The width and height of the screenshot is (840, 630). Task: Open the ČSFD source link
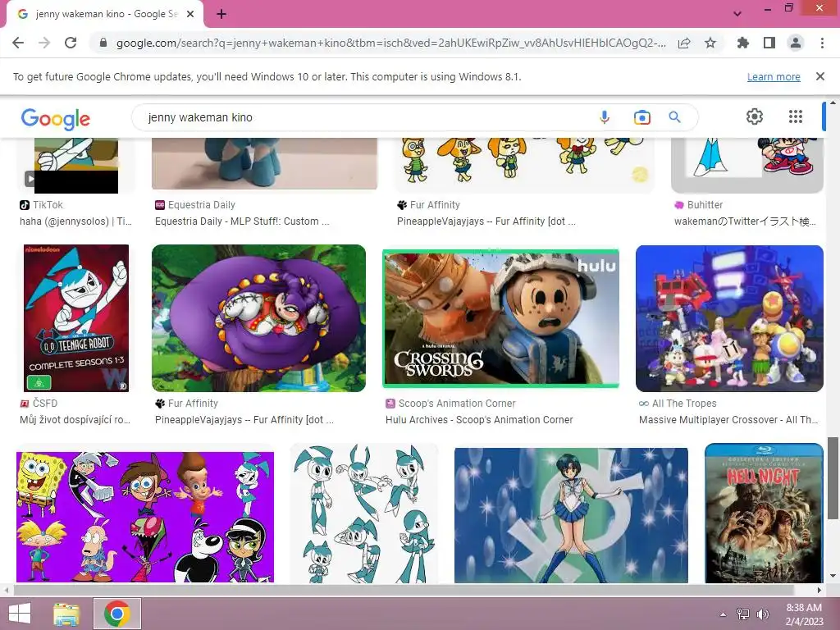coord(39,404)
